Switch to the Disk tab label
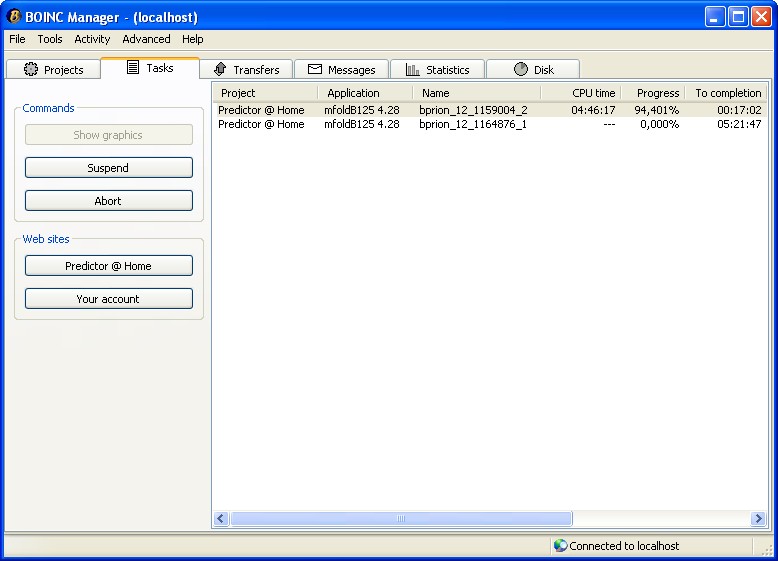 pos(544,70)
